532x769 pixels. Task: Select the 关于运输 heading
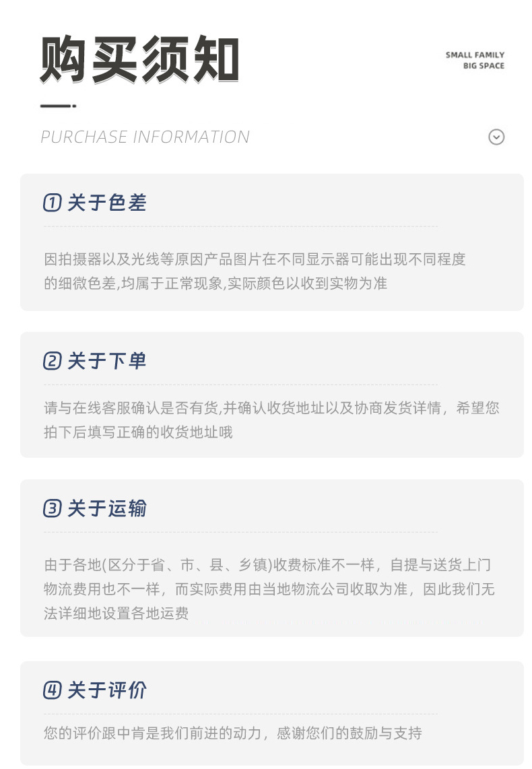[x=107, y=508]
